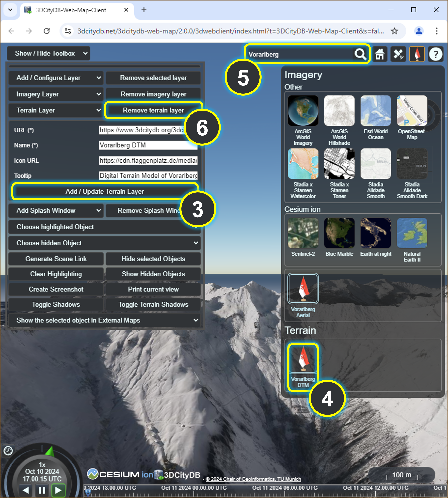
Task: Click the clock icon above animation dial
Action: click(x=8, y=451)
